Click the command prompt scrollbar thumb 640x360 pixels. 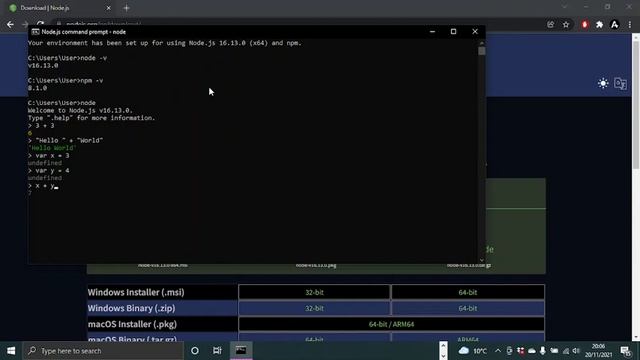tap(482, 51)
